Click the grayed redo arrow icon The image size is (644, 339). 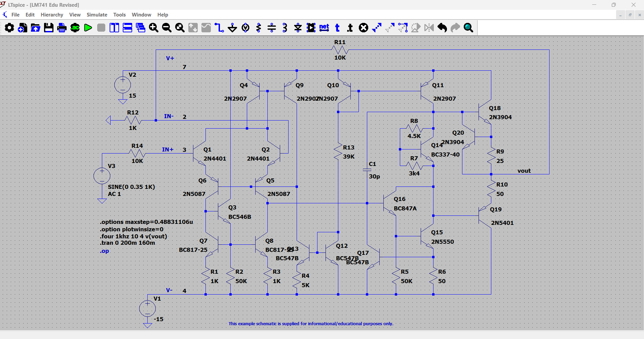point(455,28)
